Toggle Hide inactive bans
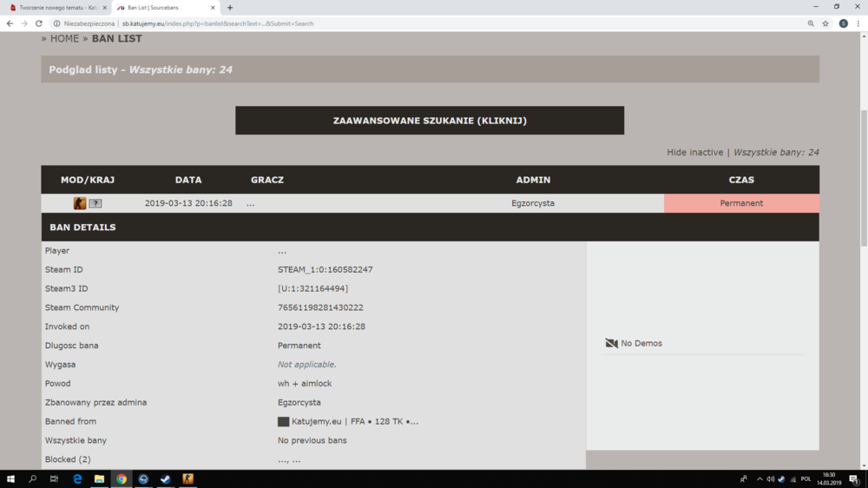The image size is (868, 488). tap(694, 152)
